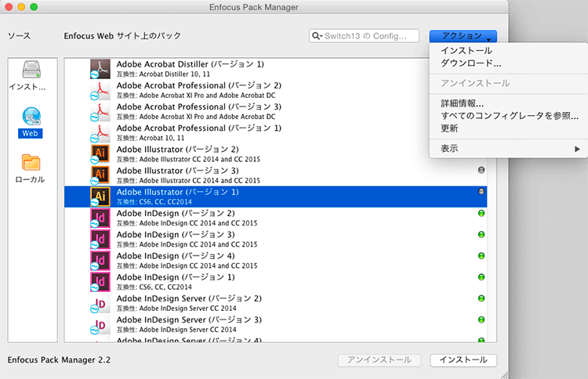Viewport: 588px width, 379px height.
Task: Click the green zoom window button
Action: pyautogui.click(x=34, y=7)
